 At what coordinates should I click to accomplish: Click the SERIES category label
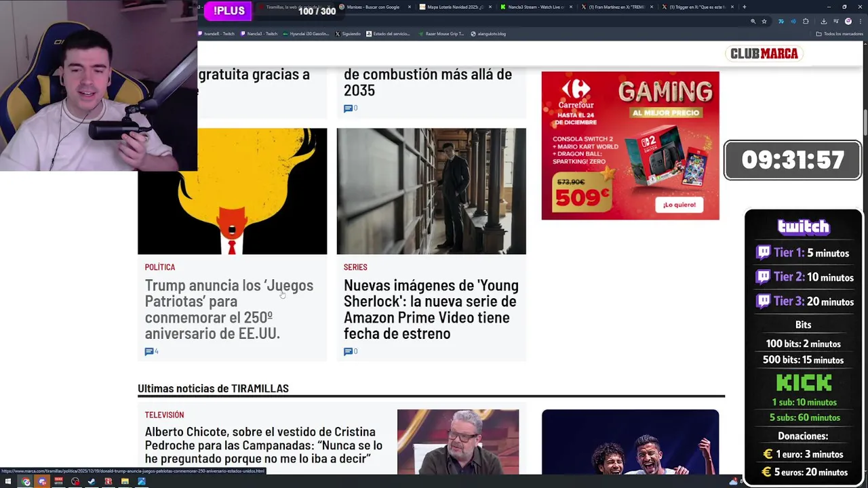(x=355, y=267)
